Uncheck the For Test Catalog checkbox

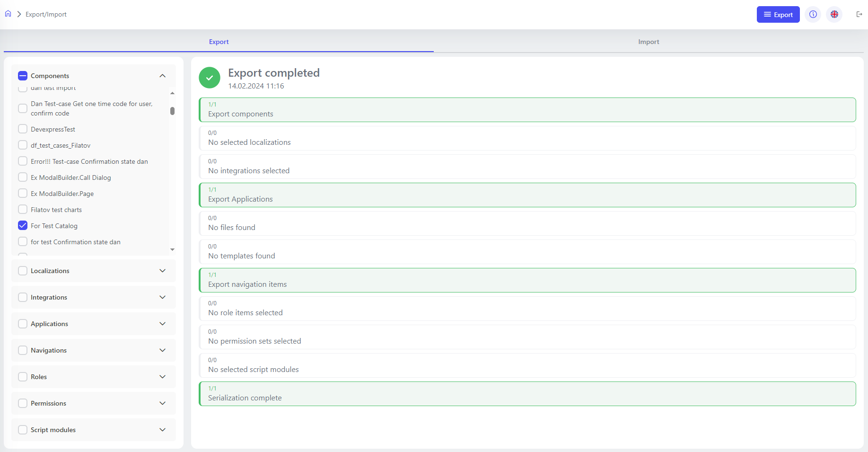23,226
